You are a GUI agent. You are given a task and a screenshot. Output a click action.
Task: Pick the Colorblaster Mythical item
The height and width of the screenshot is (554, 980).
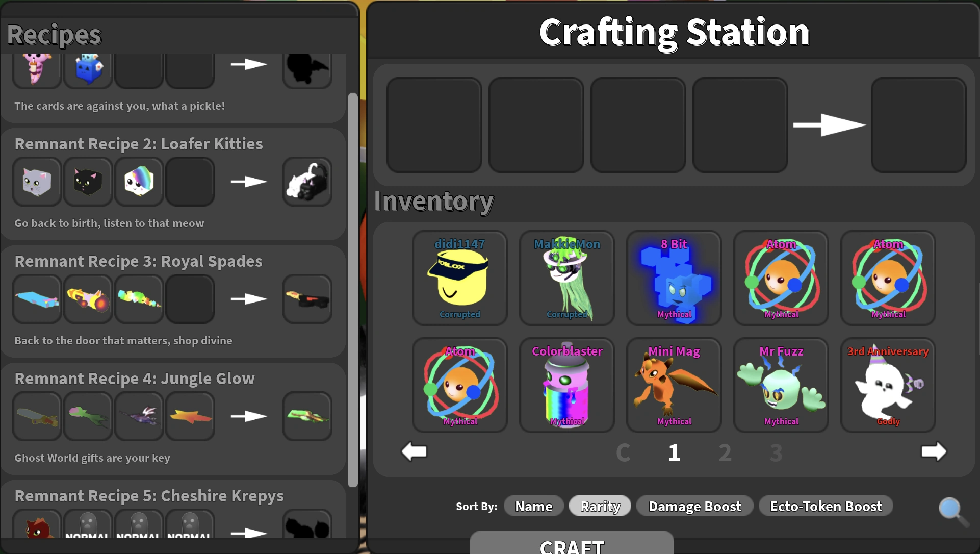tap(566, 385)
